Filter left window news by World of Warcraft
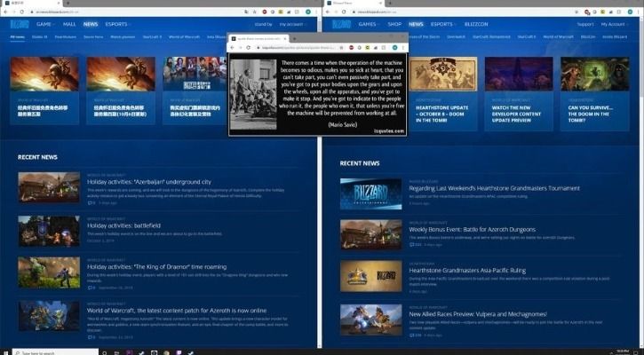644x355 pixels. pyautogui.click(x=184, y=37)
